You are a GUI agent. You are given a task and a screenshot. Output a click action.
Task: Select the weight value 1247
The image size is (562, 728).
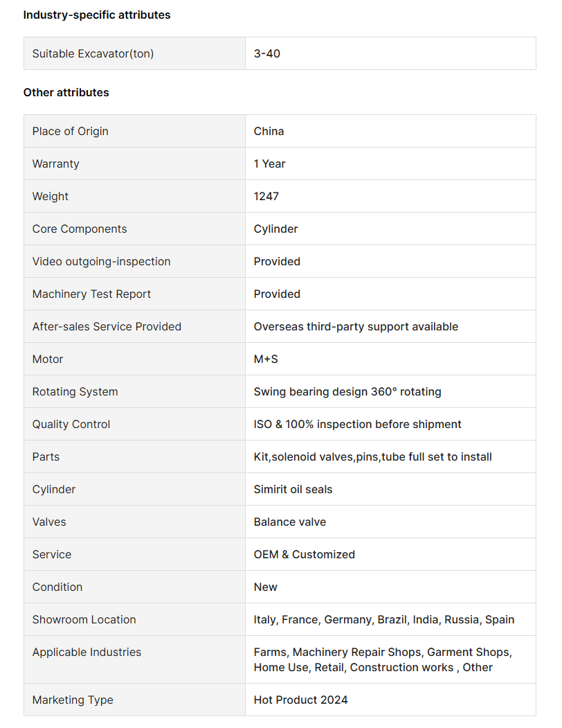[x=266, y=196]
